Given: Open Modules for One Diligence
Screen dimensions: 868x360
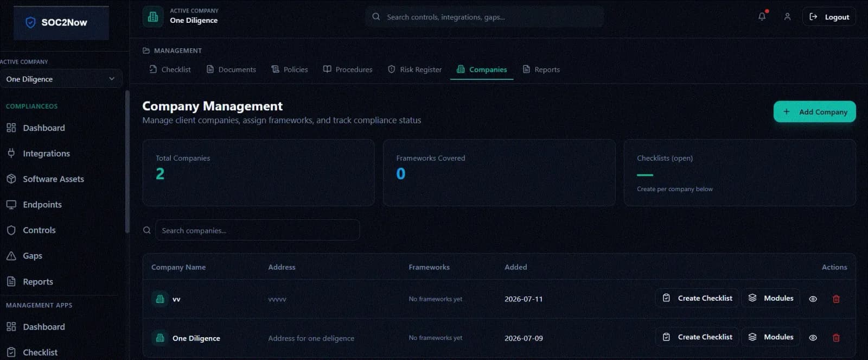Looking at the screenshot, I should 770,337.
